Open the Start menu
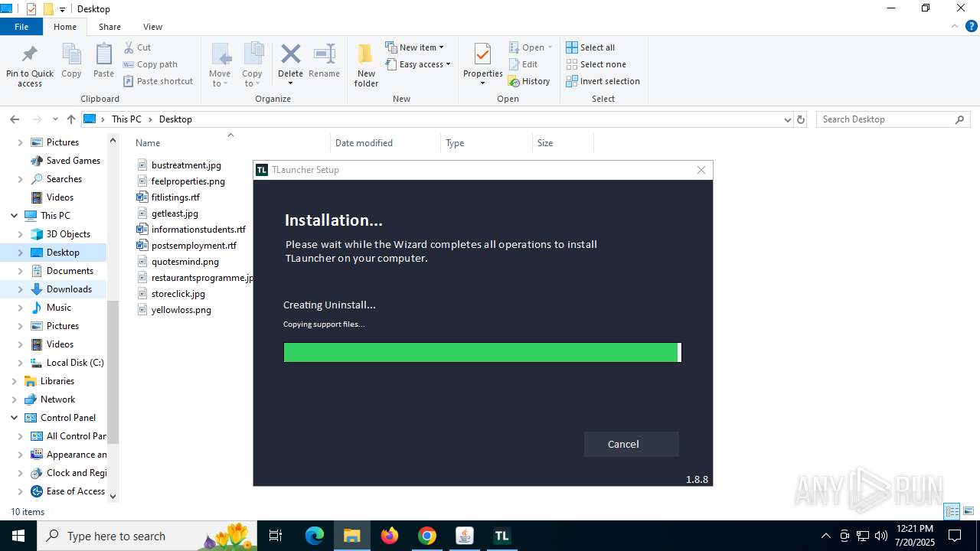 click(x=18, y=536)
